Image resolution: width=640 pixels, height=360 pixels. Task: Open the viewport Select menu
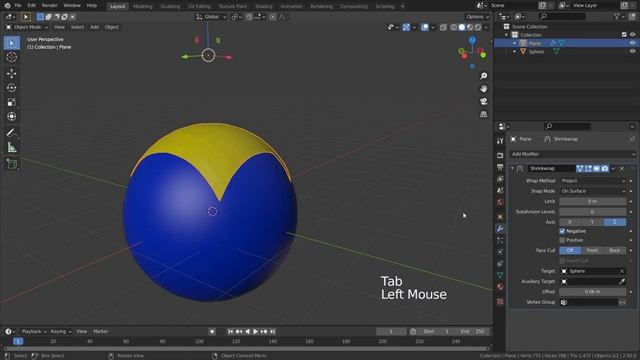click(x=77, y=27)
